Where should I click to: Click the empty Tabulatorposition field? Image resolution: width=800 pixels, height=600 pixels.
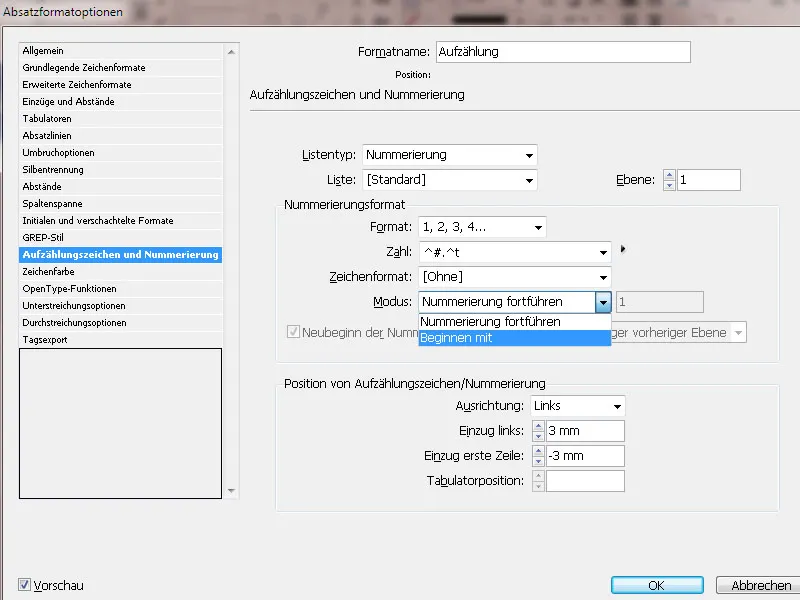coord(585,481)
